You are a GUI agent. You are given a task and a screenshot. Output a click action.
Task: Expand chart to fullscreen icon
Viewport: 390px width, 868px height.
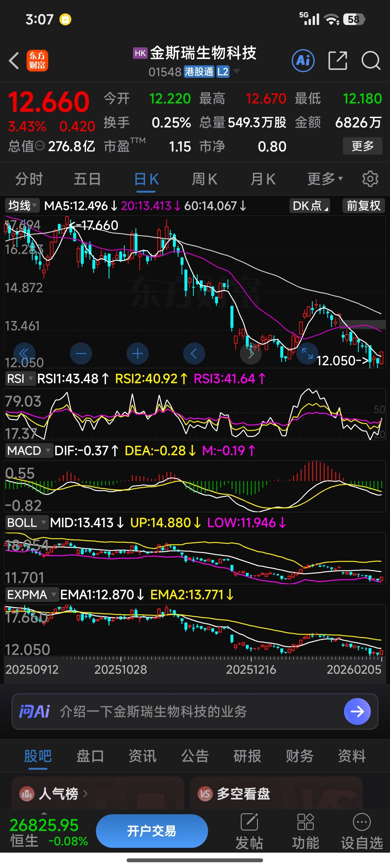coord(307,353)
